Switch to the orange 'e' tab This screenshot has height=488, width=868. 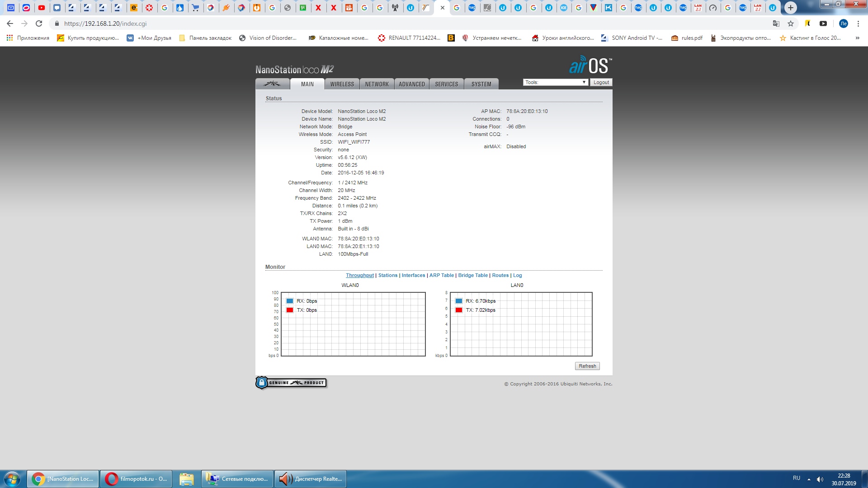point(134,8)
